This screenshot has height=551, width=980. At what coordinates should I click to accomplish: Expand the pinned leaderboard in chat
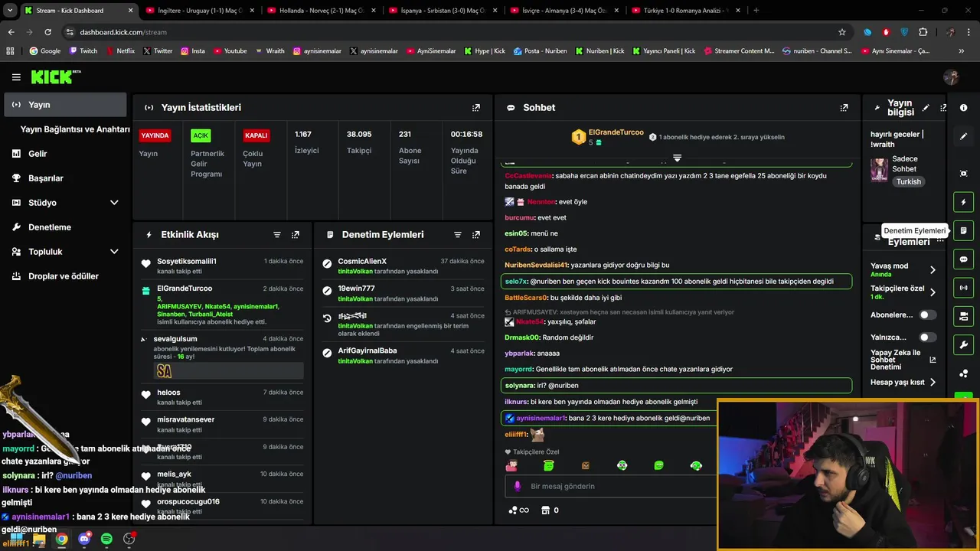(677, 158)
